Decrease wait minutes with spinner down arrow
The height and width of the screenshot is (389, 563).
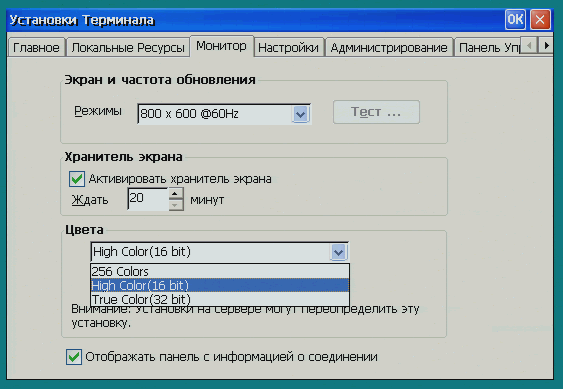pos(176,205)
